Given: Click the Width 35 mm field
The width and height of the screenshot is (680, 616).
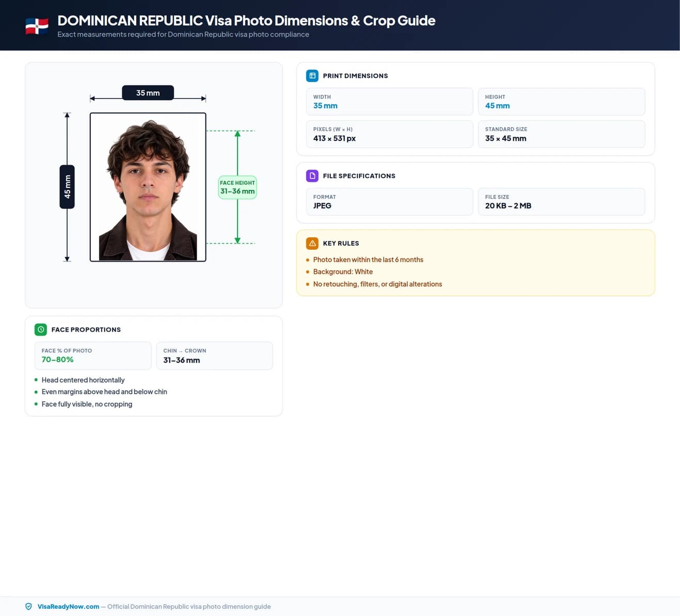Looking at the screenshot, I should [389, 102].
